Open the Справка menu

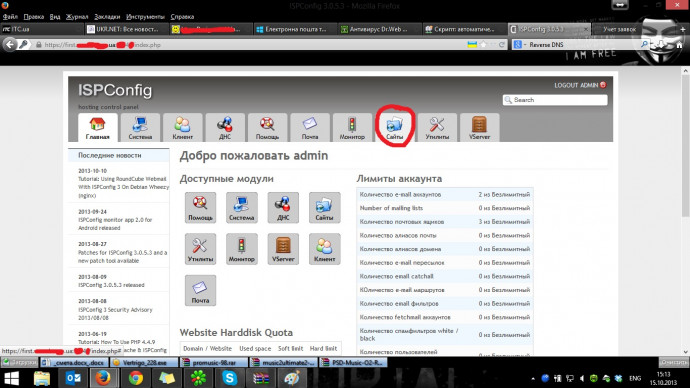(182, 17)
